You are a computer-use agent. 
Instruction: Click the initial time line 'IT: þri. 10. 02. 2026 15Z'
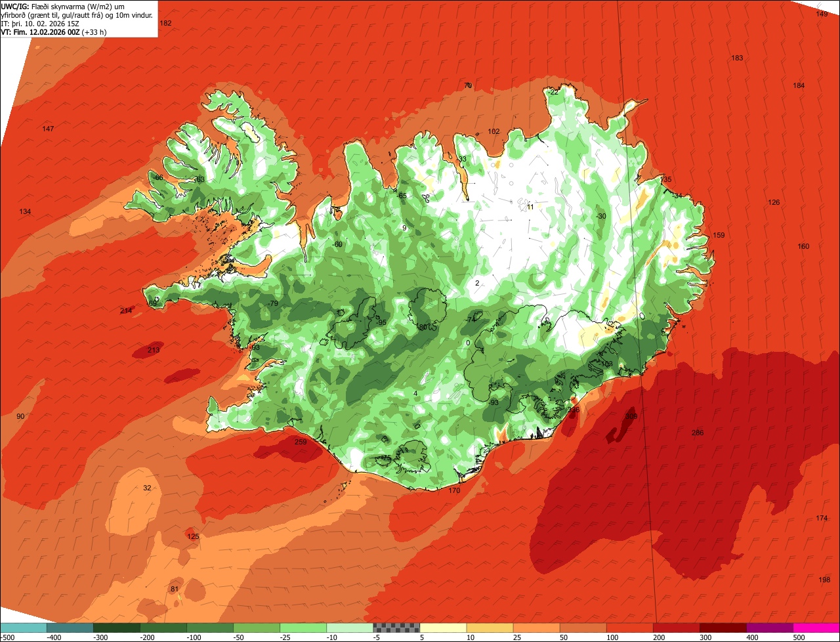(39, 23)
